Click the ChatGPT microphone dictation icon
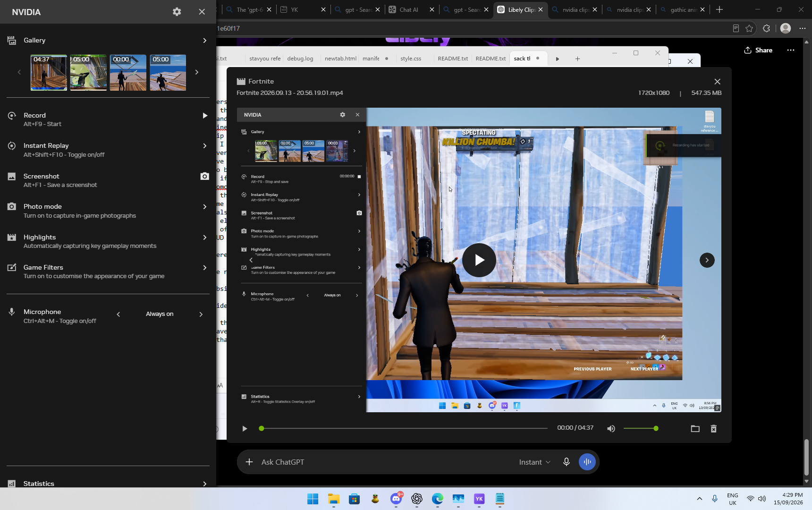 click(567, 462)
